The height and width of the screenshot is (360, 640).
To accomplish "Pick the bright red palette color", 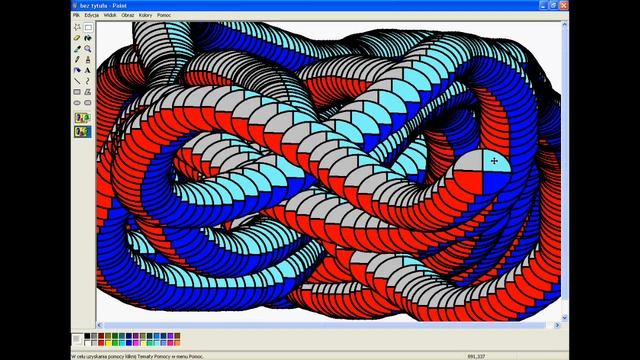I will click(x=101, y=343).
